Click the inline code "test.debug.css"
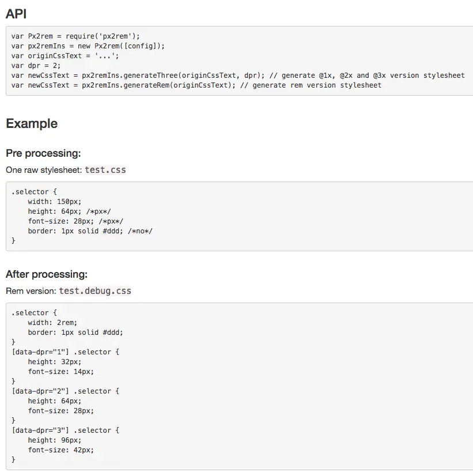Viewport: 473px width, 476px height. [95, 291]
